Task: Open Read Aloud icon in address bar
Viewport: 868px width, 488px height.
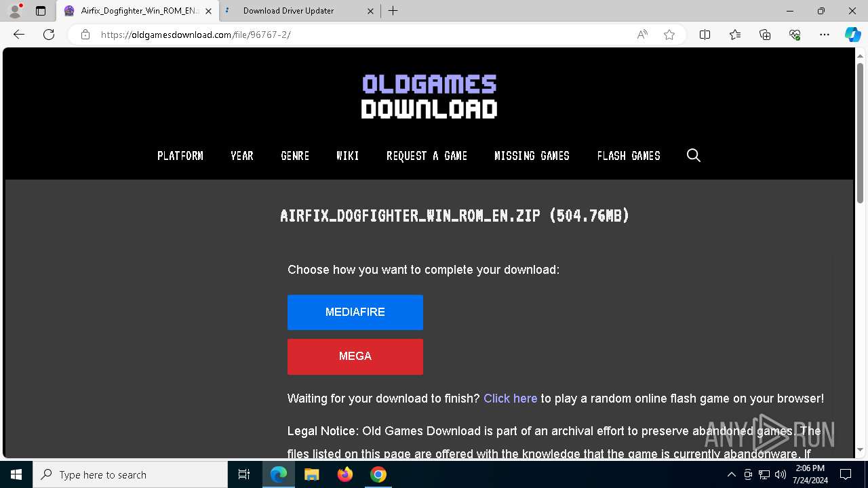Action: (642, 35)
